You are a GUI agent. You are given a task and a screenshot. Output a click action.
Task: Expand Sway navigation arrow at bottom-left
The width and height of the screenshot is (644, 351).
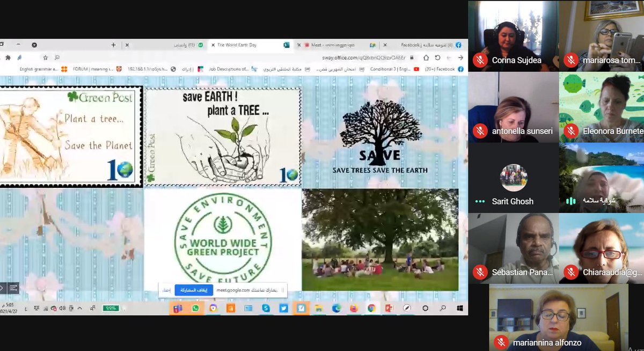[3, 288]
